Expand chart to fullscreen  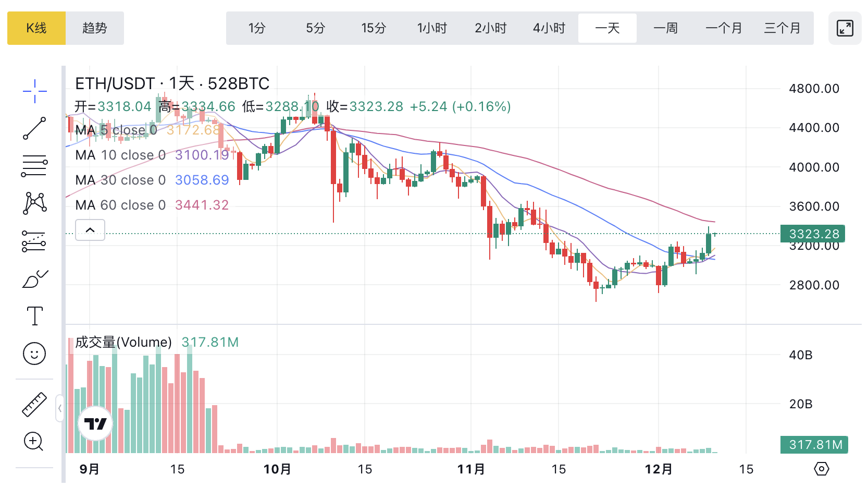click(x=845, y=28)
